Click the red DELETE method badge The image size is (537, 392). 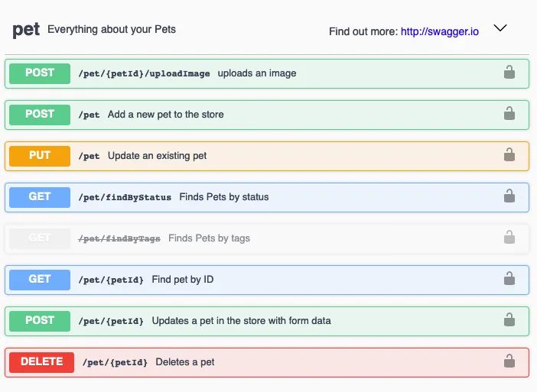(41, 362)
